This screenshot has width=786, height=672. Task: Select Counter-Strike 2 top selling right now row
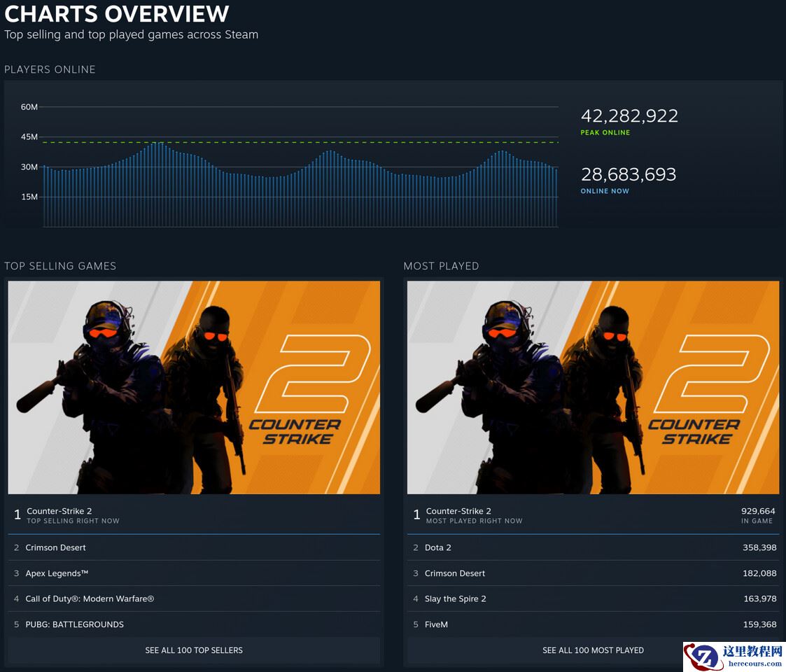tap(194, 515)
